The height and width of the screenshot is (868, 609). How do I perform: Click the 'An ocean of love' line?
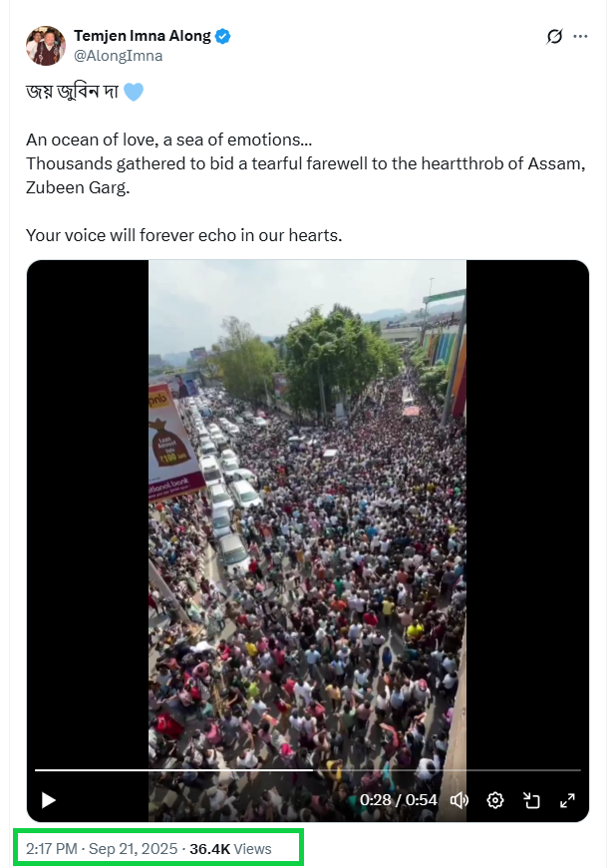[169, 140]
